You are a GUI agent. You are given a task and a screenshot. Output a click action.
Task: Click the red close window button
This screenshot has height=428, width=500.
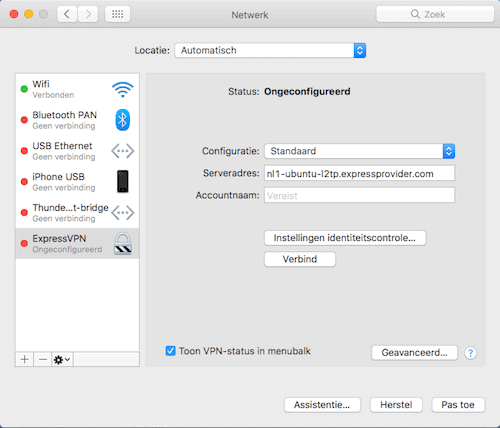click(14, 14)
